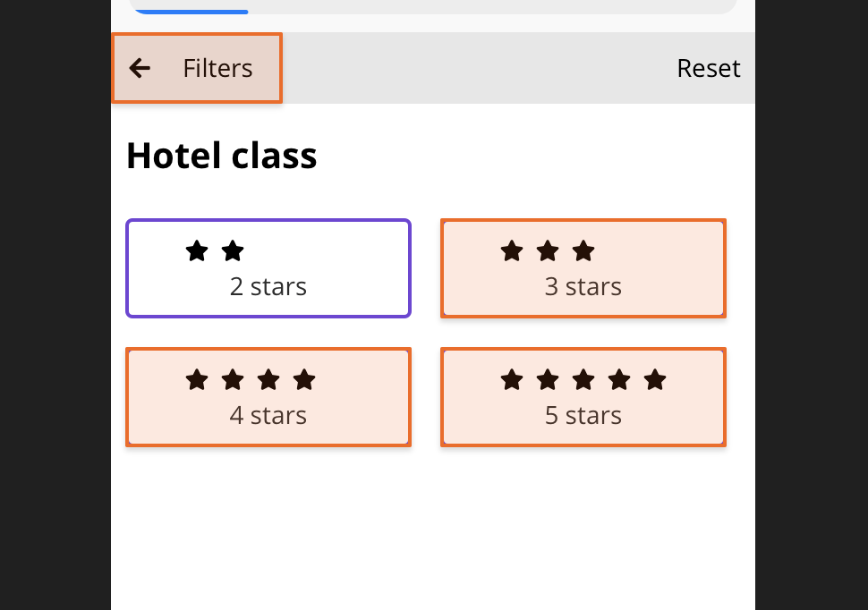Click the middle star icon in the 3 stars option
This screenshot has width=868, height=610.
pos(548,251)
